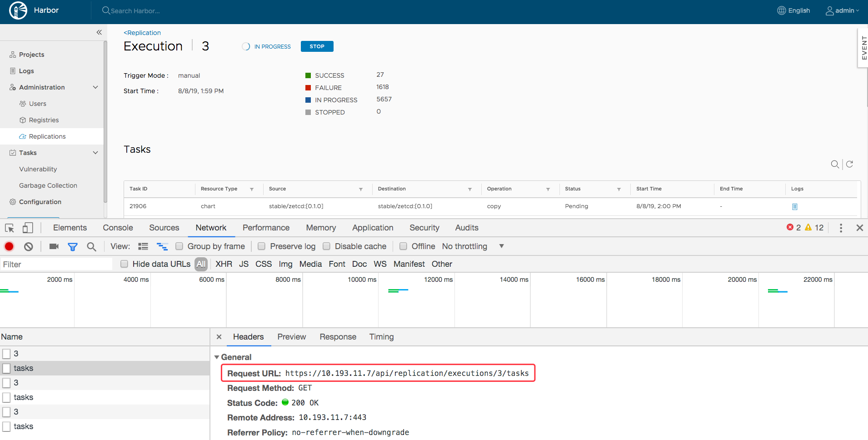This screenshot has height=440, width=868.
Task: Open the admin user dropdown
Action: point(842,10)
